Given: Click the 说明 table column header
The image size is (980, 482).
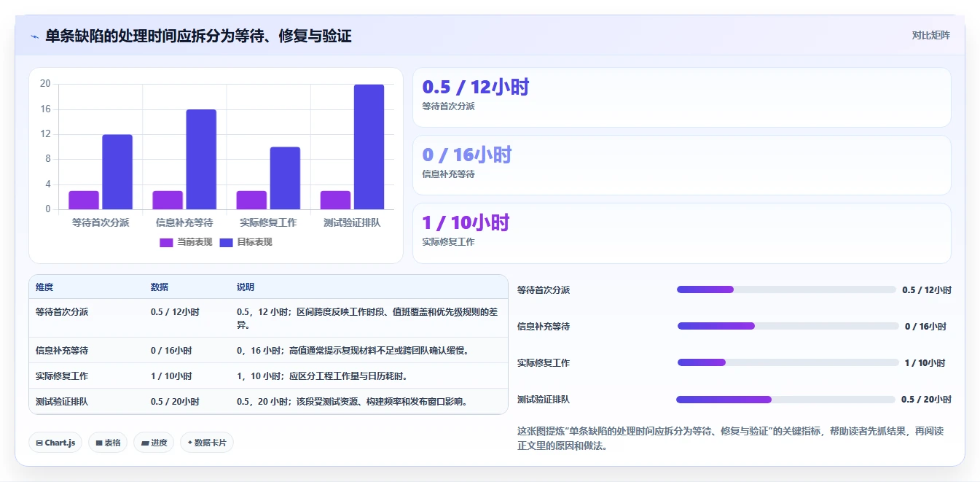Looking at the screenshot, I should (x=246, y=287).
